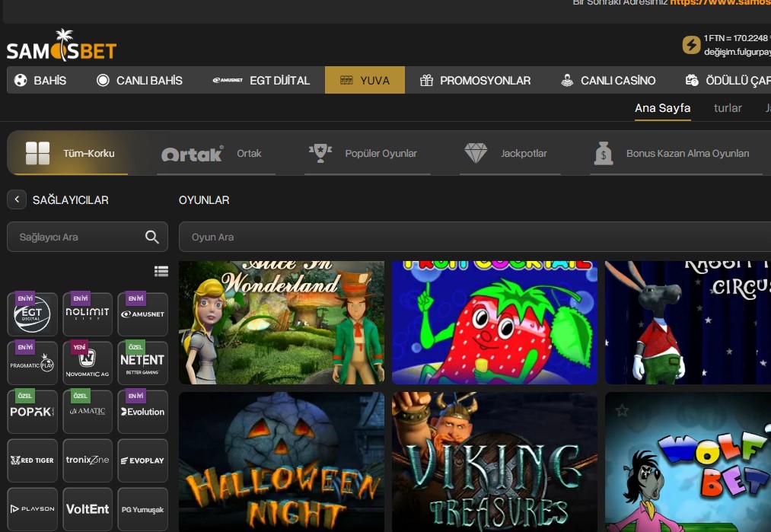The image size is (771, 532).
Task: Click the Oyun Ara search field
Action: [x=472, y=237]
